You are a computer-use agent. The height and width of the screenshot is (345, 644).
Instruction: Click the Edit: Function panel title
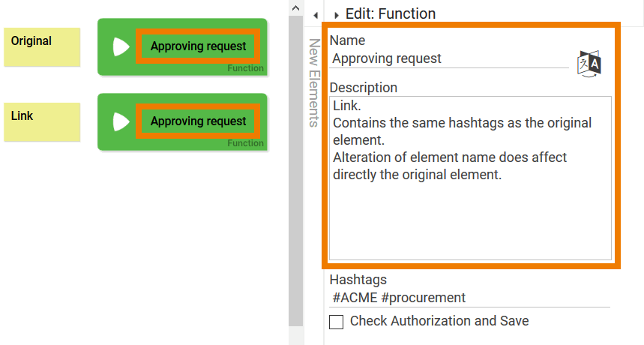(x=390, y=13)
